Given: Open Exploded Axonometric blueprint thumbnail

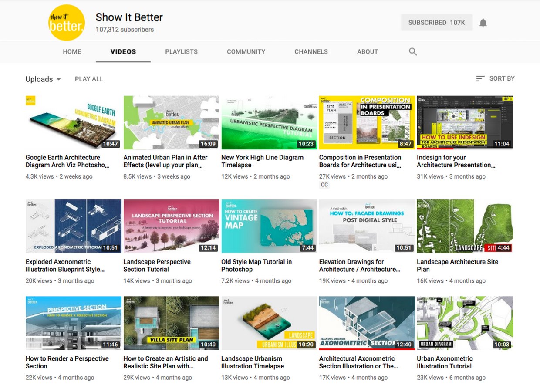Looking at the screenshot, I should click(x=74, y=226).
